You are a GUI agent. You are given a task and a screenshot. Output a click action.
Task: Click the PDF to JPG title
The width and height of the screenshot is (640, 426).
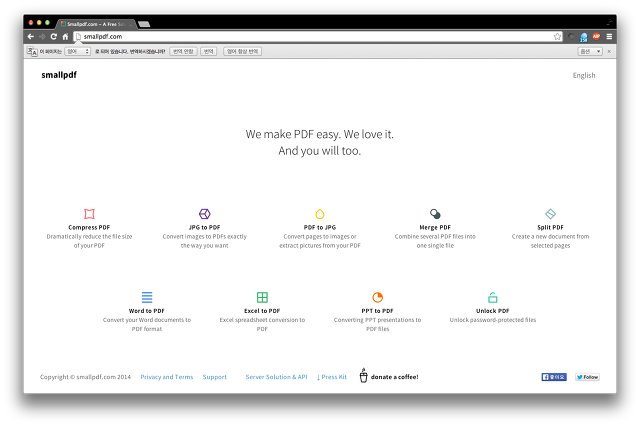pos(320,227)
